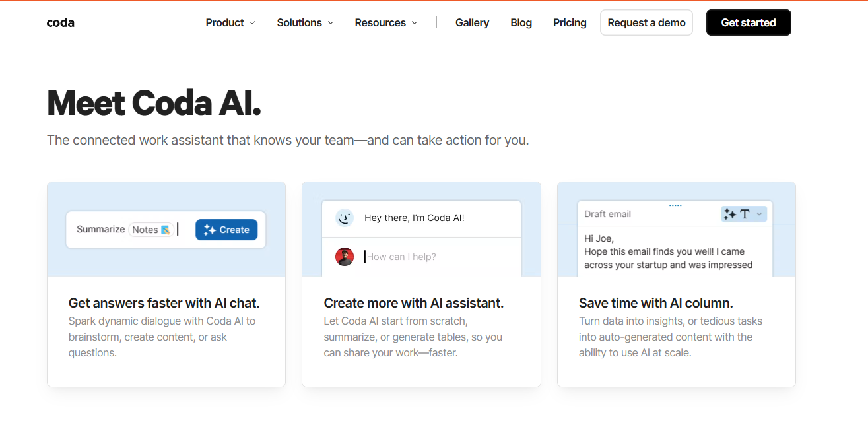Click the AI sparkle icon in Draft email
This screenshot has width=868, height=429.
click(730, 214)
